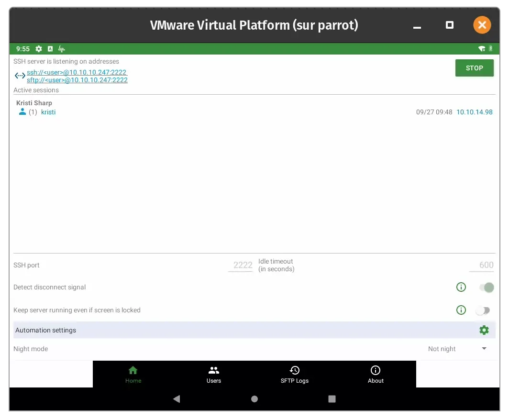Click client IP 10.10.14.98
This screenshot has height=420, width=509.
pyautogui.click(x=474, y=112)
